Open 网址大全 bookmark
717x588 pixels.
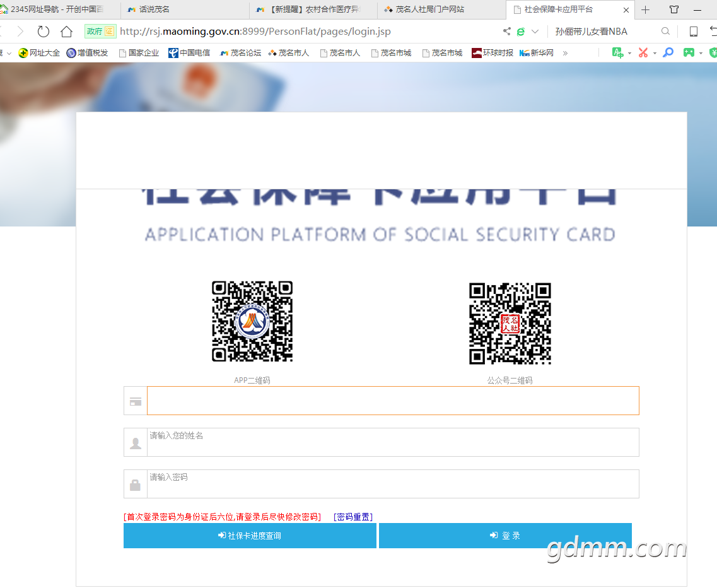(39, 53)
